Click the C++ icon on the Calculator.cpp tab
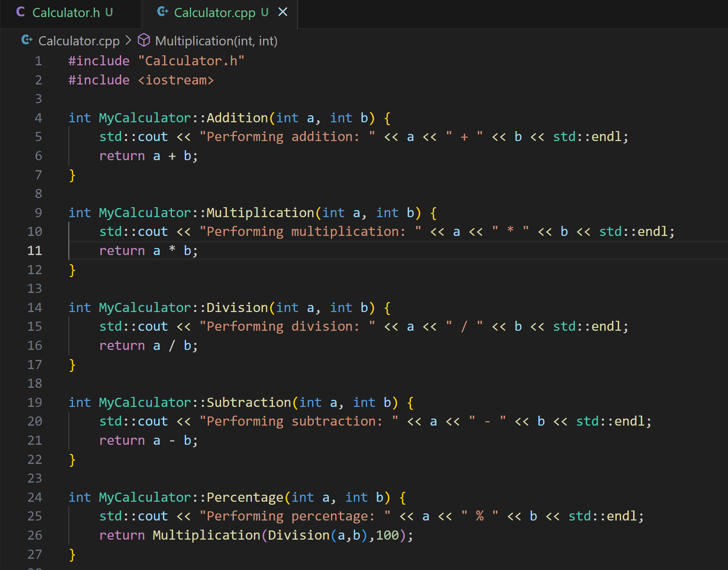728x570 pixels. pyautogui.click(x=162, y=12)
